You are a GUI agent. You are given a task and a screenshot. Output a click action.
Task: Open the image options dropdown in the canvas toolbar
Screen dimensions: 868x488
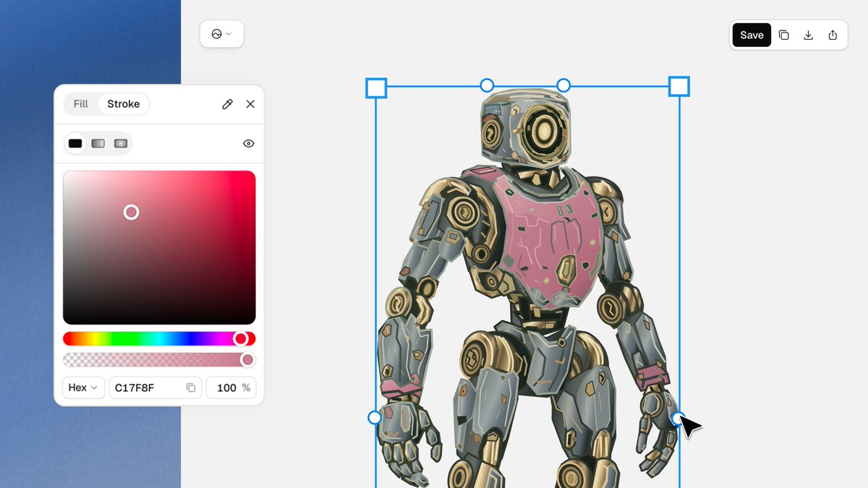[x=221, y=34]
